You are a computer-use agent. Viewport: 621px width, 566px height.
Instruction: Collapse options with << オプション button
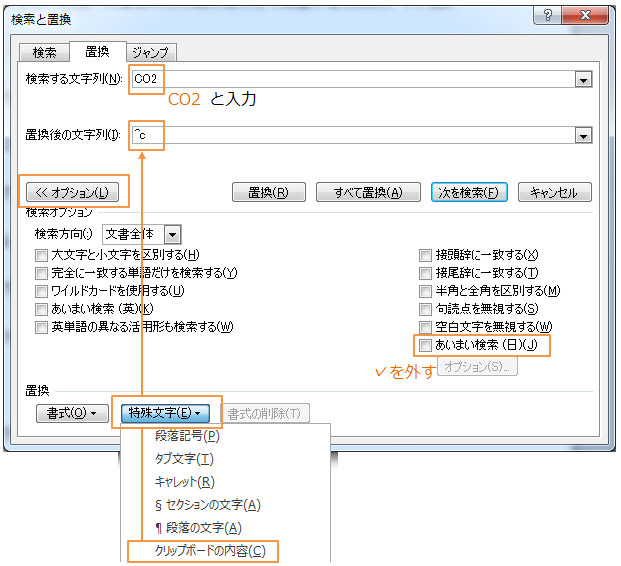click(x=72, y=192)
